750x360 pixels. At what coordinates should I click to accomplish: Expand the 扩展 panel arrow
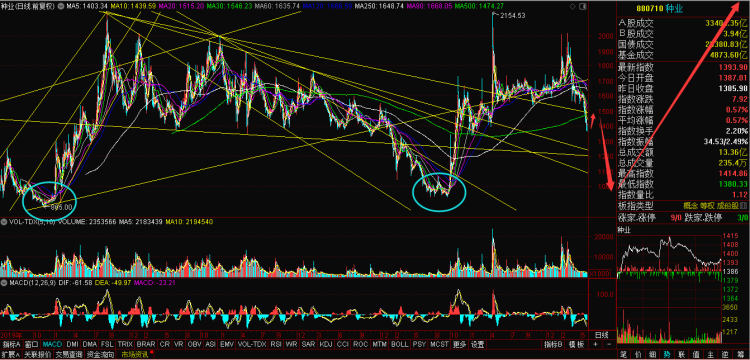click(11, 355)
